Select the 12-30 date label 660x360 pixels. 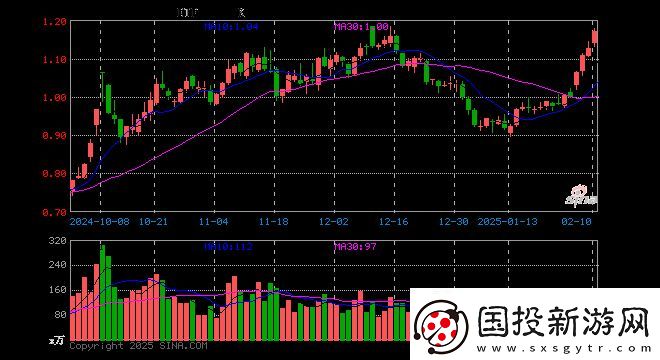(454, 221)
